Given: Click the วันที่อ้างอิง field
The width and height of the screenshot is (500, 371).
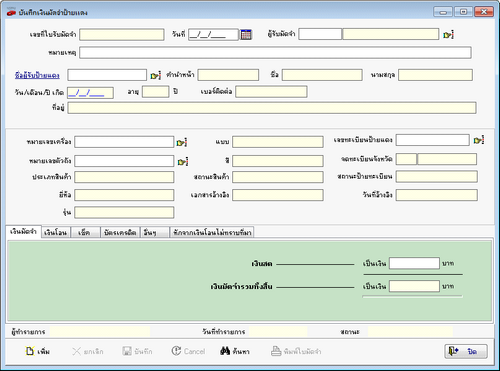Looking at the screenshot, I should (x=437, y=195).
